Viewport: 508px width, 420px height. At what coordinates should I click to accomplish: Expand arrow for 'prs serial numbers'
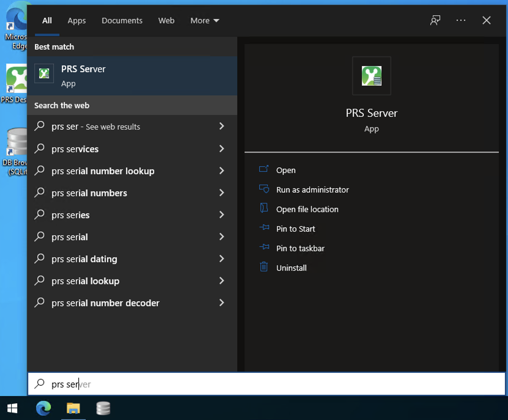[222, 193]
